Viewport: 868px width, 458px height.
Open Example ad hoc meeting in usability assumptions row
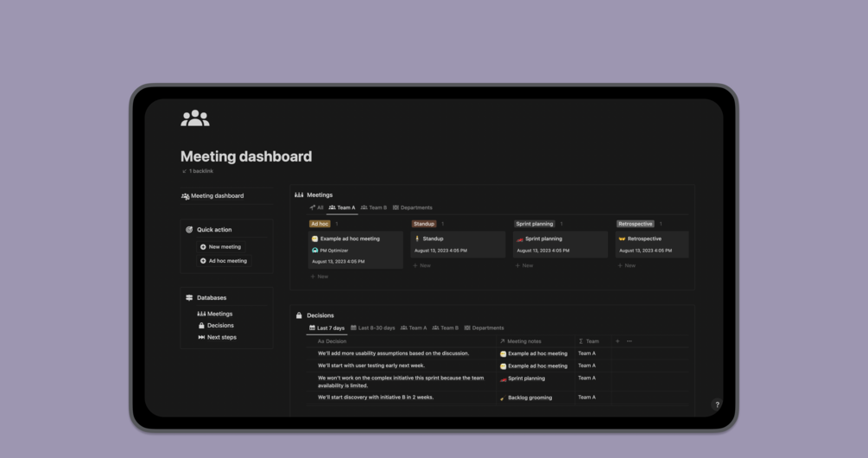[534, 354]
